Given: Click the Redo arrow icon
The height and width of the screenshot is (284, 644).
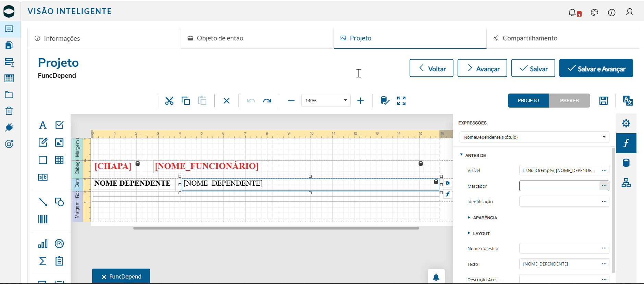Looking at the screenshot, I should (267, 101).
